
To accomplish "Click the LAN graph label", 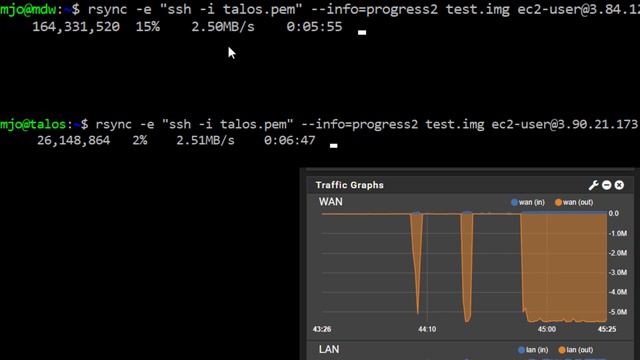I will click(329, 349).
